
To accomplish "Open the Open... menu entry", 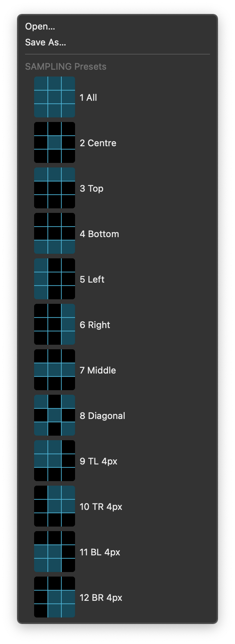I will tap(40, 27).
